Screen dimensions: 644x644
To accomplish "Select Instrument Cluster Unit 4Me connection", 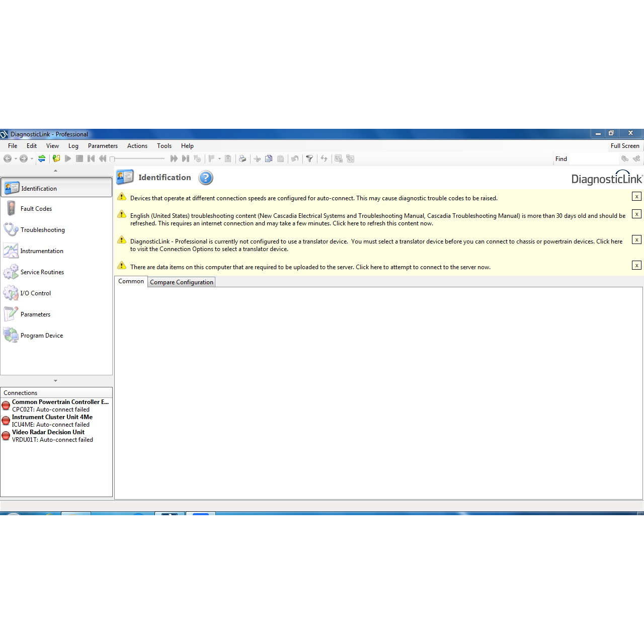I will 56,421.
